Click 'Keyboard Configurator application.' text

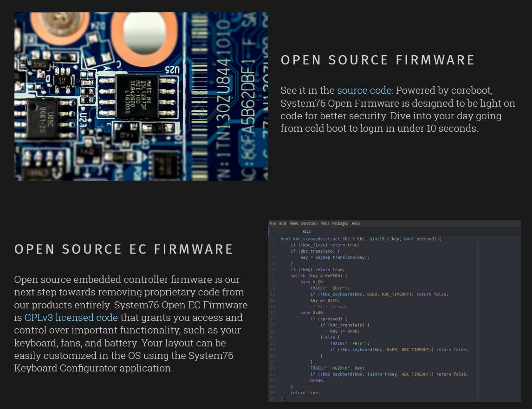(94, 368)
